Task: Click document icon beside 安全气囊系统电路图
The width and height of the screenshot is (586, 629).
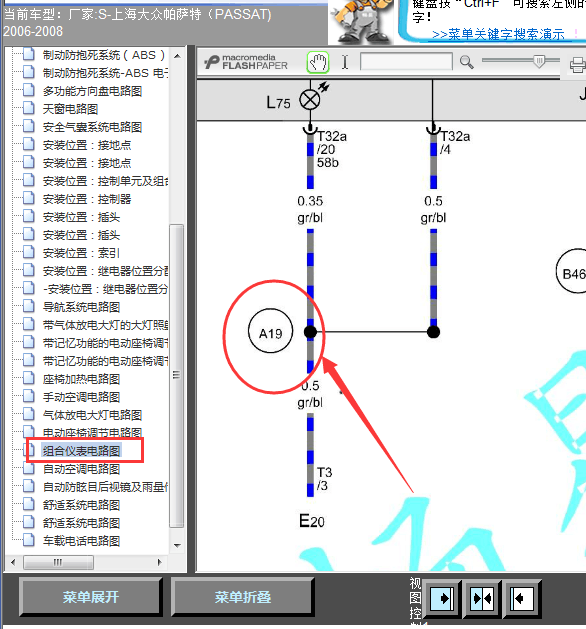Action: pyautogui.click(x=28, y=126)
